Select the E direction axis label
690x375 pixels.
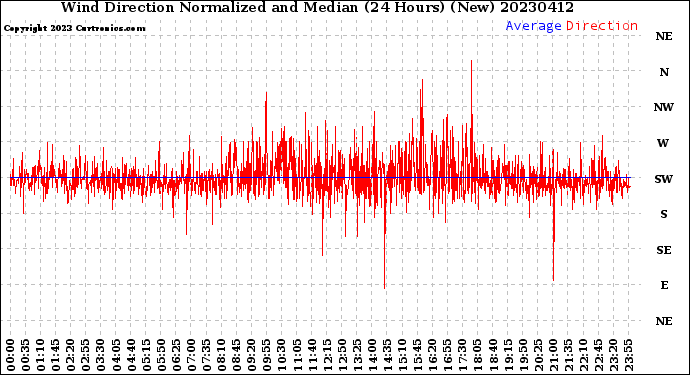click(x=664, y=285)
